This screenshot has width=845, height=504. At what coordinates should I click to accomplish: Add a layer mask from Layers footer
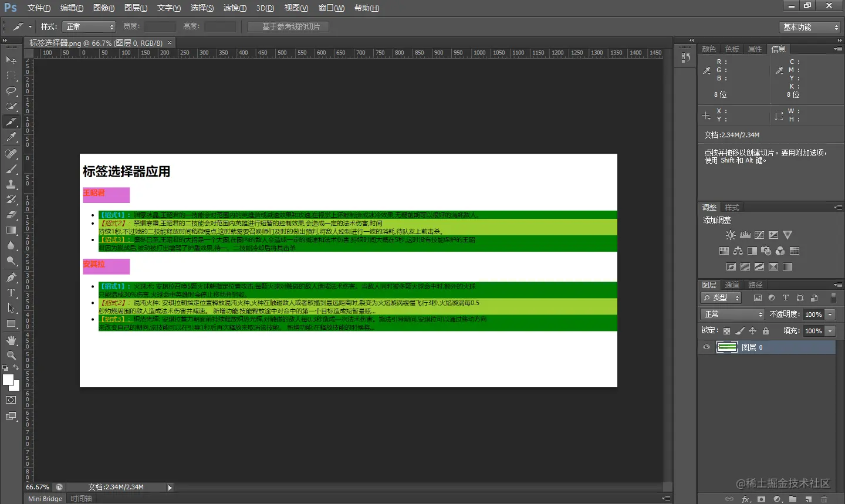point(762,499)
